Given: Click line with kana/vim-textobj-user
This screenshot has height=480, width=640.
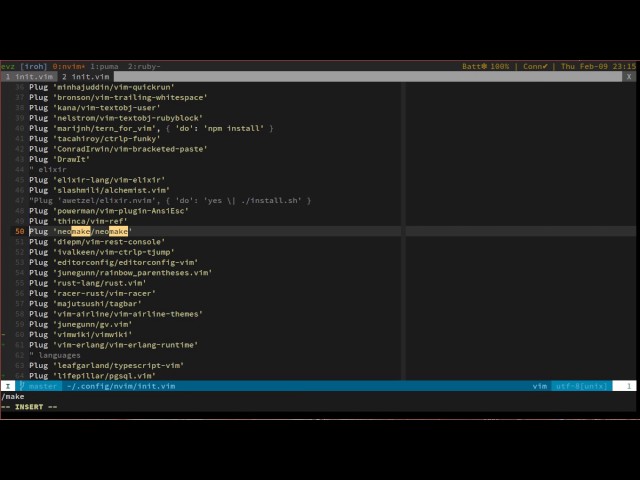Looking at the screenshot, I should pos(95,108).
